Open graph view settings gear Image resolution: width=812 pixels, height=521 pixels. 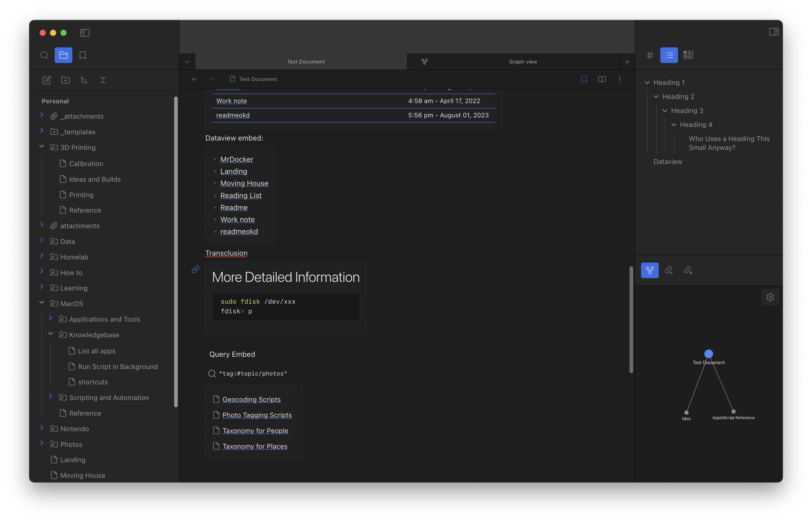point(770,297)
